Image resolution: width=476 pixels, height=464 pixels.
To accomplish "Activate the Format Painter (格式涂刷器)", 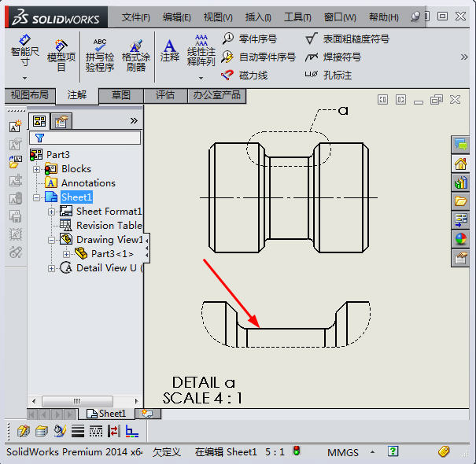I will point(135,54).
